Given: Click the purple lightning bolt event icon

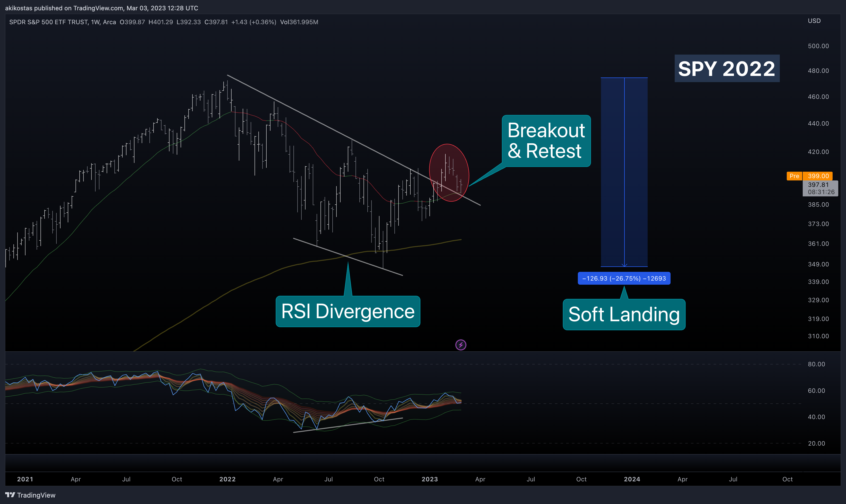Looking at the screenshot, I should 461,345.
